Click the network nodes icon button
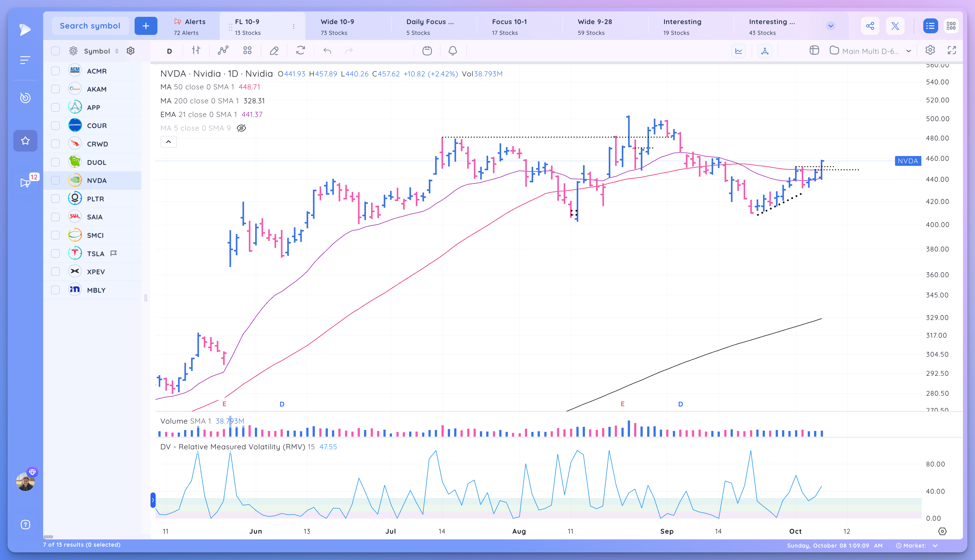This screenshot has width=975, height=560. tap(765, 51)
